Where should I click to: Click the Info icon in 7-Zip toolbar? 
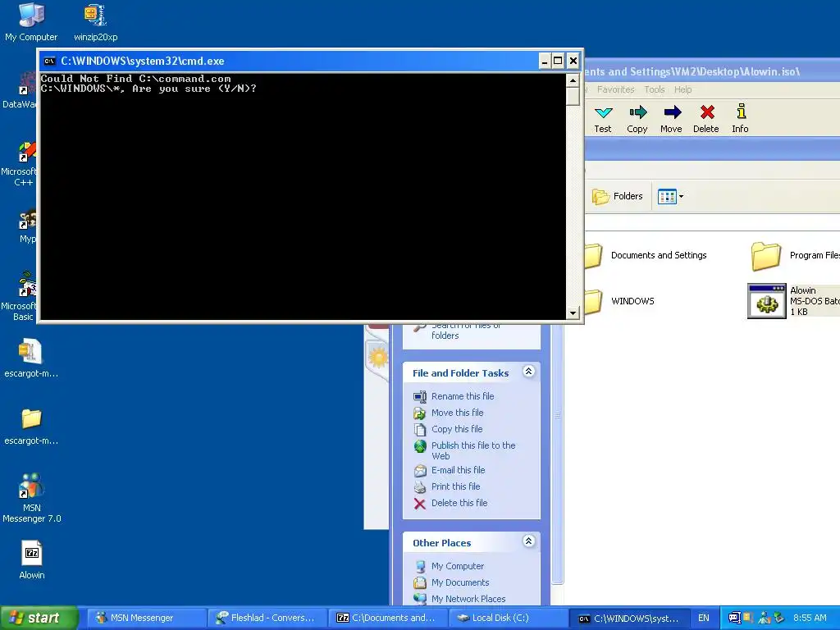[x=741, y=118]
